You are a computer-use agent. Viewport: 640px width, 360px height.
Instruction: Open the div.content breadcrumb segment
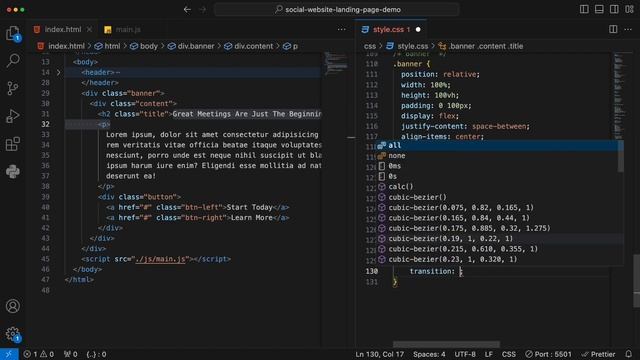point(249,46)
